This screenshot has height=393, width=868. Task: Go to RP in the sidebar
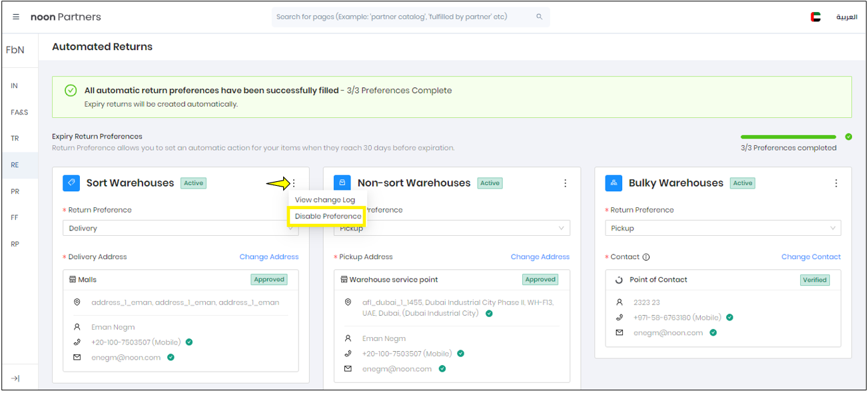click(15, 244)
